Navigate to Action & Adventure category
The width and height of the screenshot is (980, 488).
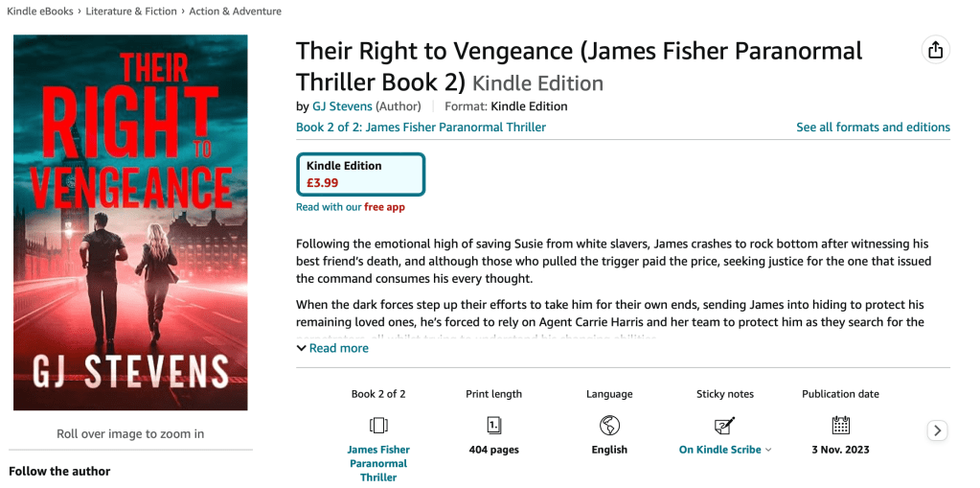(236, 12)
